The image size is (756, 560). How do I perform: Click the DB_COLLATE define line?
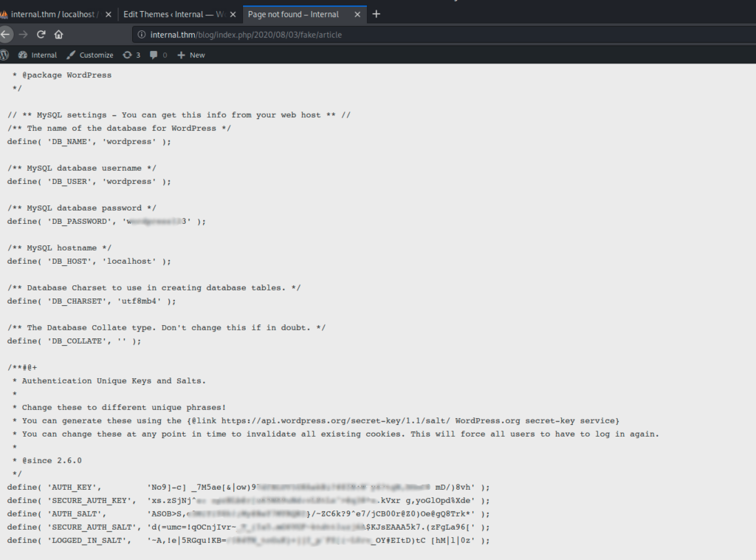click(x=75, y=341)
